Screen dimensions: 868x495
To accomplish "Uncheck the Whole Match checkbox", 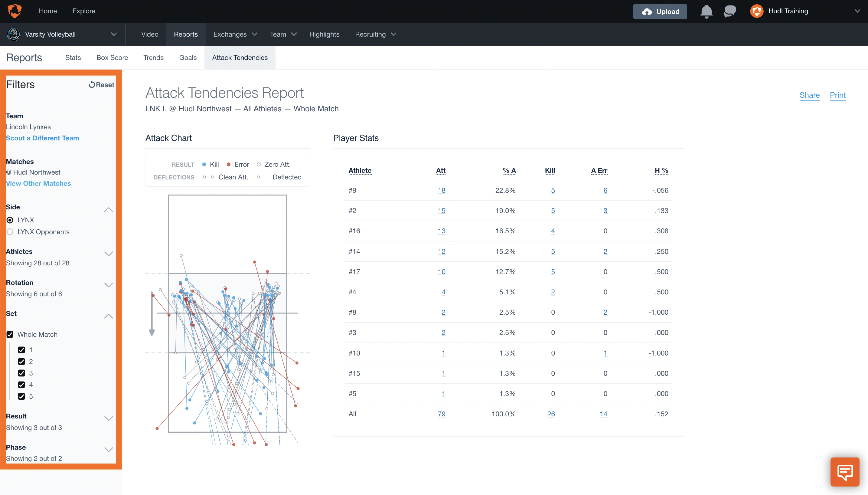I will coord(10,335).
